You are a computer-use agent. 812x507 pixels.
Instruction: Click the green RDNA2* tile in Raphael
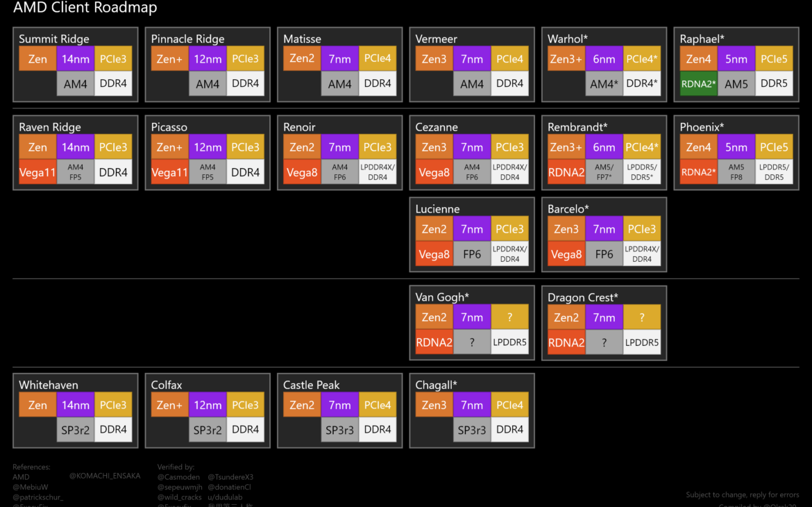[x=699, y=83]
